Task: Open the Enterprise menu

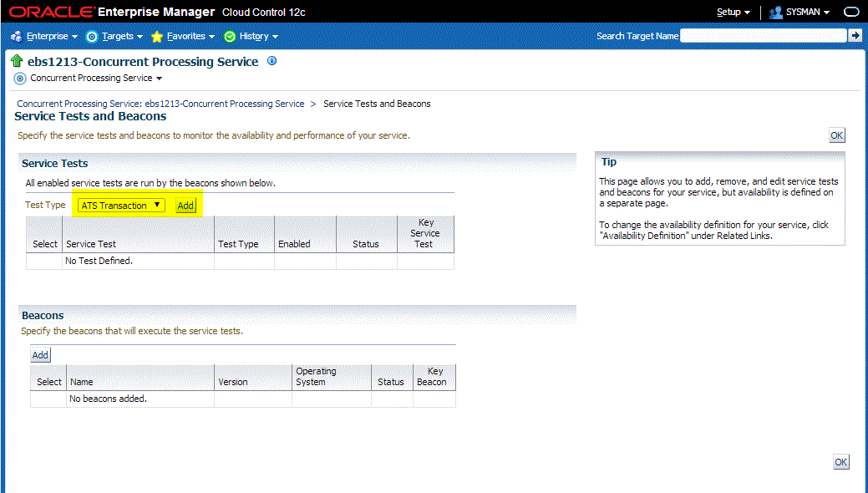Action: coord(52,36)
